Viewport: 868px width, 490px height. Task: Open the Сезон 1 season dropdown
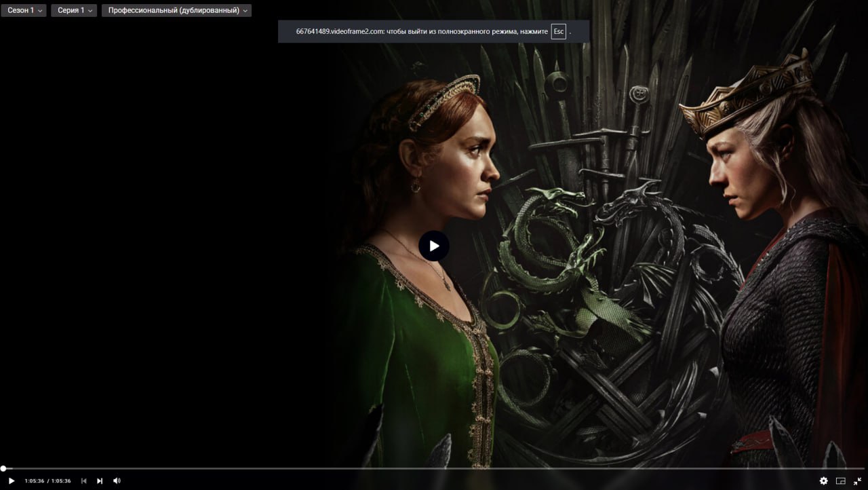pyautogui.click(x=24, y=10)
